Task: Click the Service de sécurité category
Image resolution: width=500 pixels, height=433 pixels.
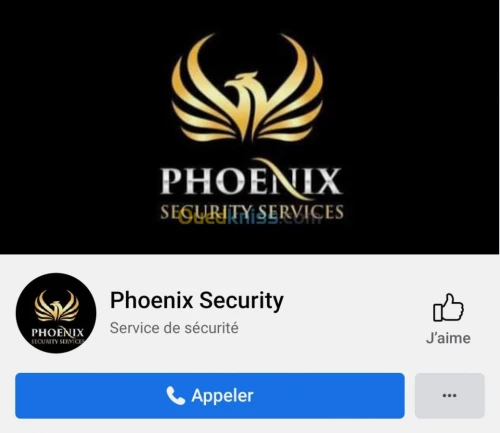Action: [174, 328]
